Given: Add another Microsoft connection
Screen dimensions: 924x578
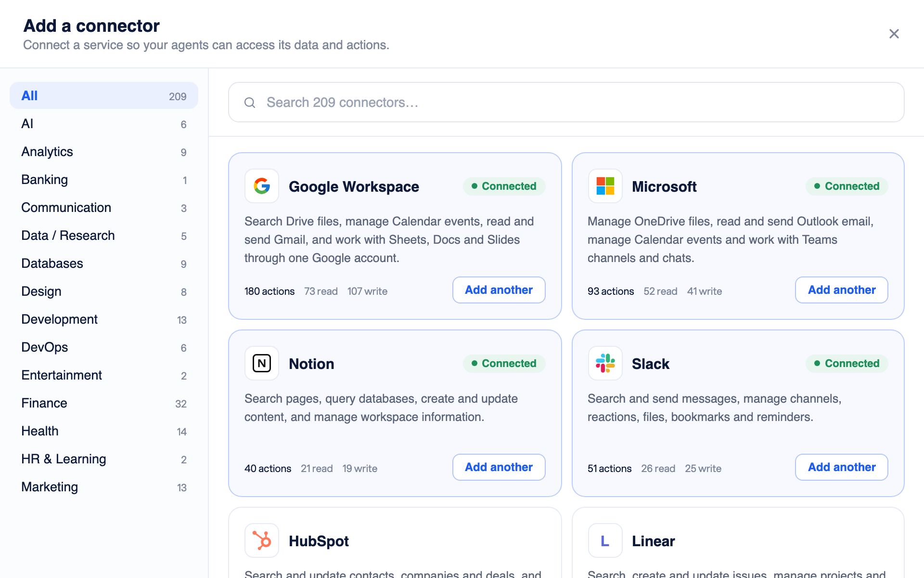Looking at the screenshot, I should coord(841,290).
